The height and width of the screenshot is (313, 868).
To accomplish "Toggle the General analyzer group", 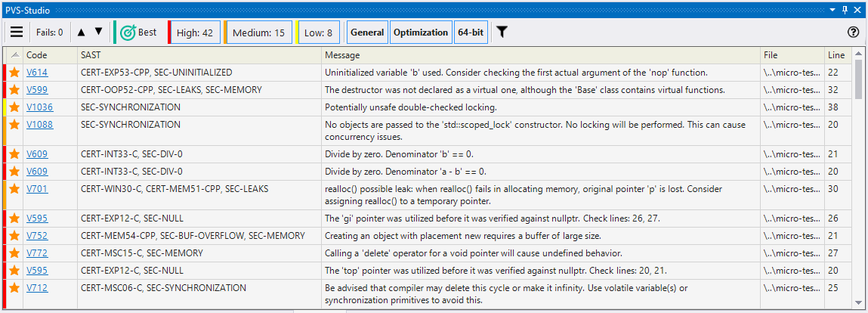I will coord(367,33).
